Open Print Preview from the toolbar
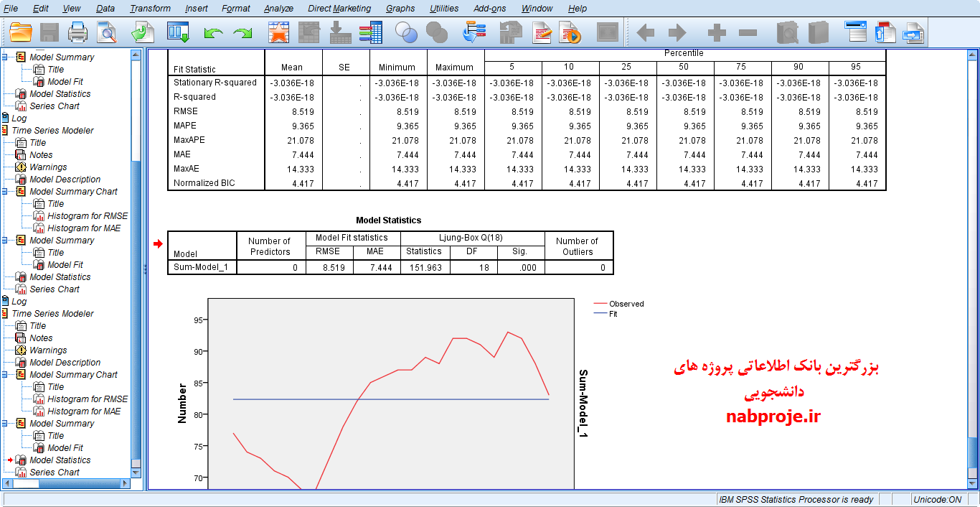 (x=106, y=32)
